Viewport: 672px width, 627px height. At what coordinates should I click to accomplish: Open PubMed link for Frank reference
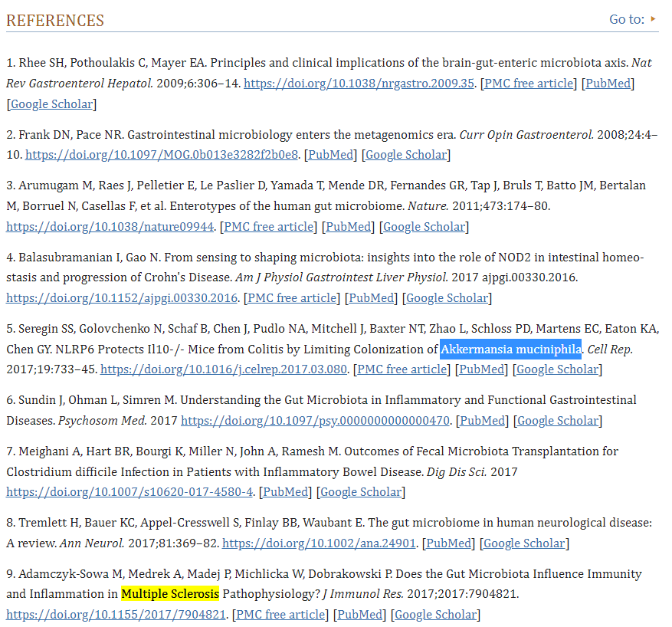coord(330,155)
